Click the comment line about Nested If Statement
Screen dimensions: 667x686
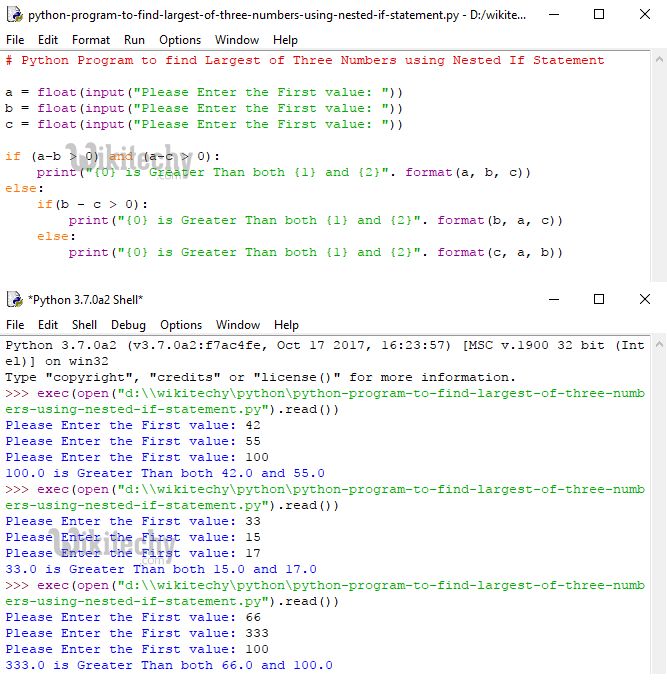(305, 60)
